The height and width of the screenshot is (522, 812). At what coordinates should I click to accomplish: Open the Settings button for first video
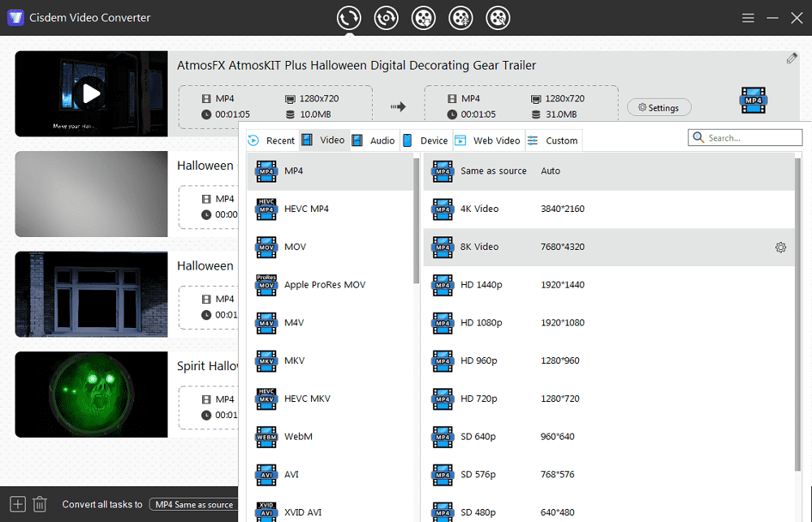click(x=659, y=107)
